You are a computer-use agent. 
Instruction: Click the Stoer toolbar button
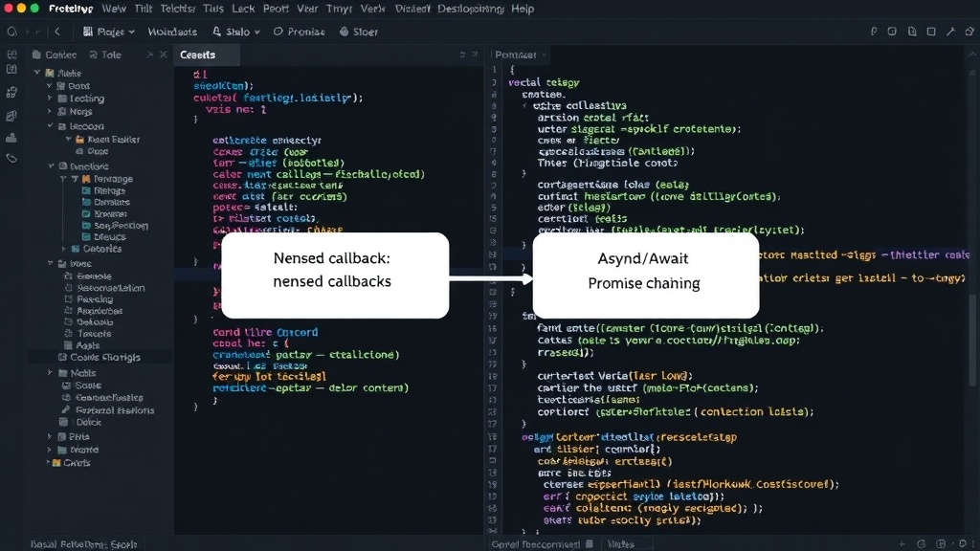pos(359,32)
